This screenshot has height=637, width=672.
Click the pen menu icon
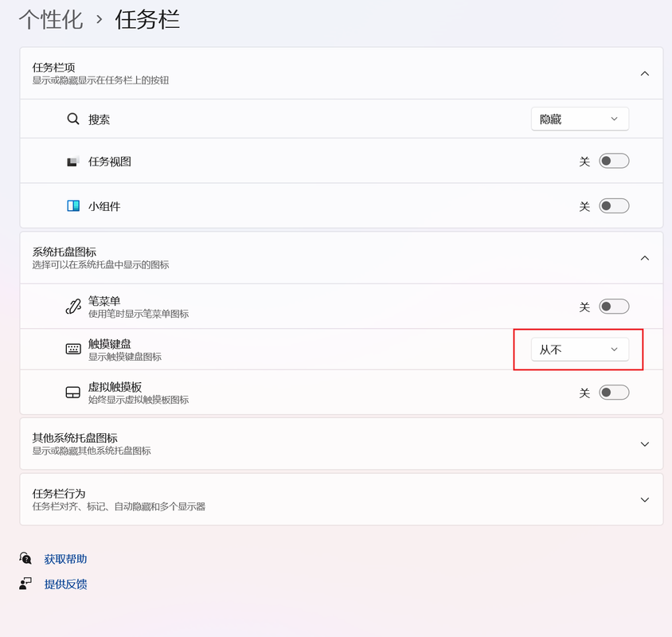point(73,307)
